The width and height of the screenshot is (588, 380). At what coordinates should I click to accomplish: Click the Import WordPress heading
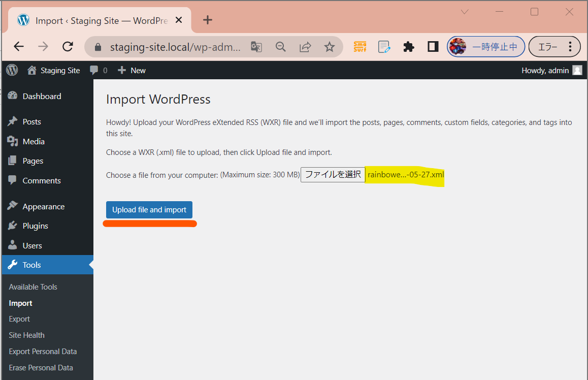tap(158, 100)
